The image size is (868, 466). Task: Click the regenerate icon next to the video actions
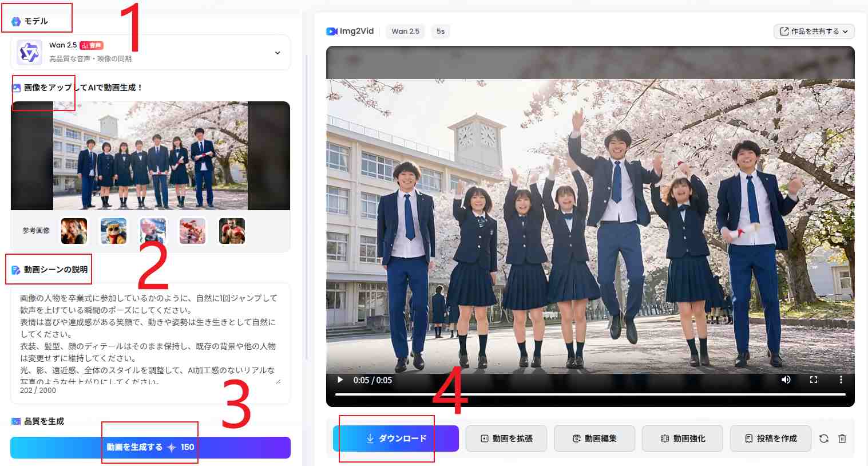823,438
